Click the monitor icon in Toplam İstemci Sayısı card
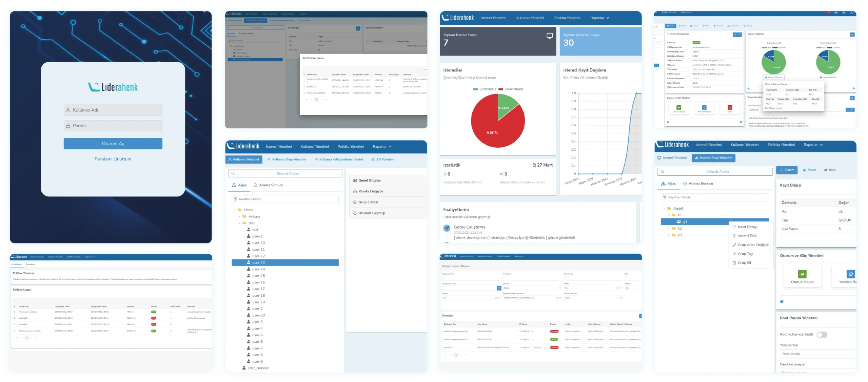Viewport: 868px width, 382px height. pos(549,36)
